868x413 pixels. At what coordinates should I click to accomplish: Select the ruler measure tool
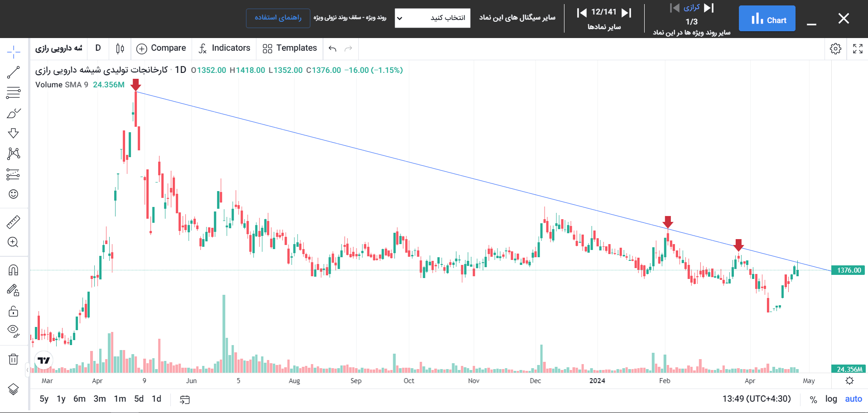[x=14, y=222]
